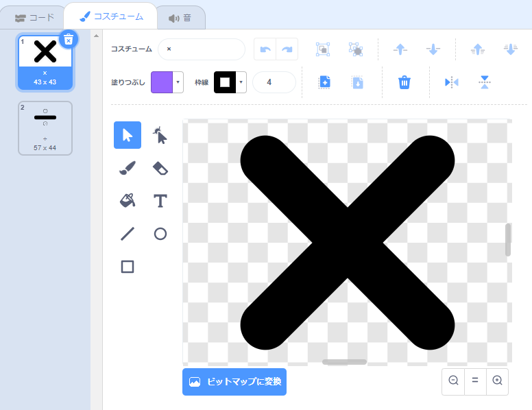The image size is (532, 410).
Task: Select costume 1 thumbnail × 43 x 43
Action: click(45, 63)
